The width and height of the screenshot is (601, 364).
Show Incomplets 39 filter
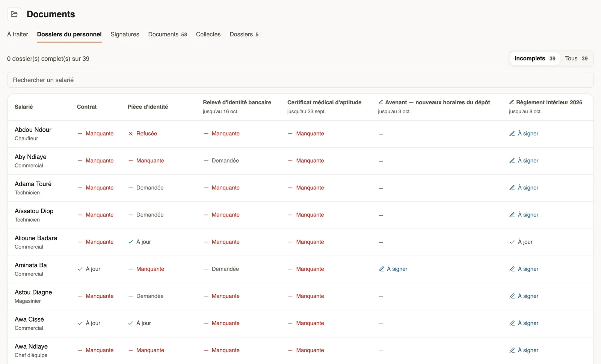tap(535, 59)
